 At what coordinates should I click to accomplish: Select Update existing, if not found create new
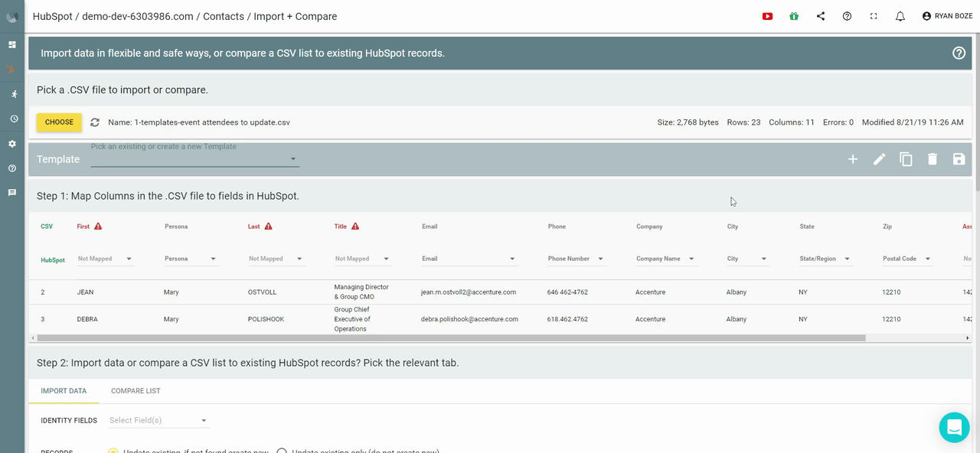[113, 451]
